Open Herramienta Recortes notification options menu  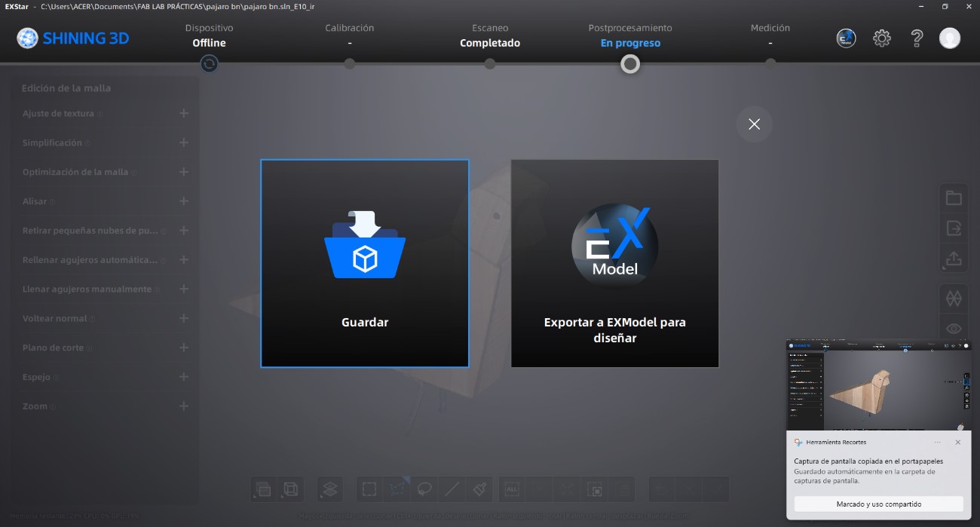tap(937, 443)
